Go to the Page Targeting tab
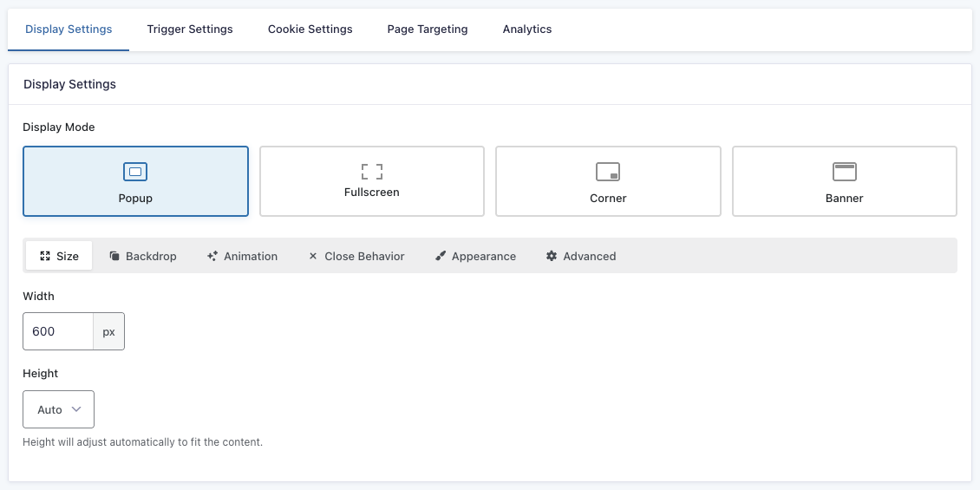This screenshot has width=980, height=490. pyautogui.click(x=428, y=29)
